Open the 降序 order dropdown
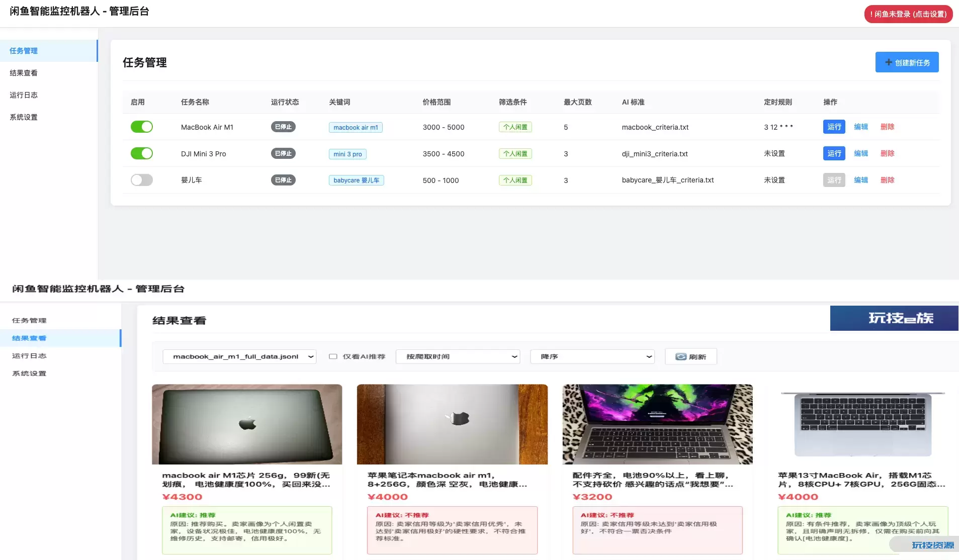 tap(592, 356)
